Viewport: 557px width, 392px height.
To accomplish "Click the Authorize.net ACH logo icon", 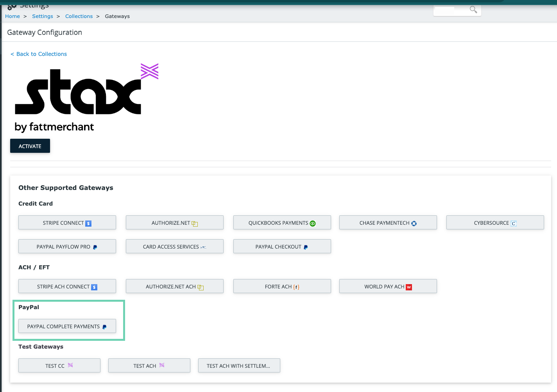I will tap(201, 287).
